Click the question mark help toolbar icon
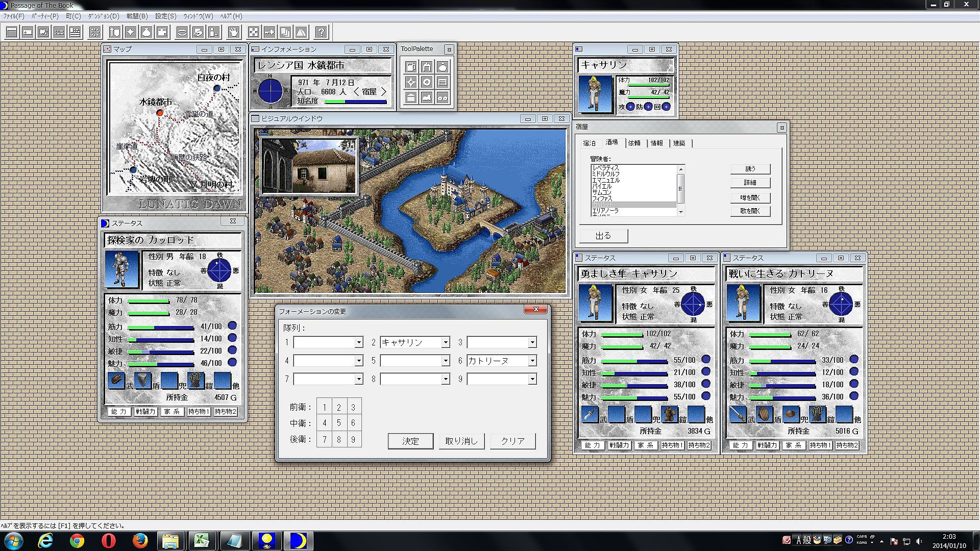Image resolution: width=980 pixels, height=551 pixels. click(x=321, y=33)
